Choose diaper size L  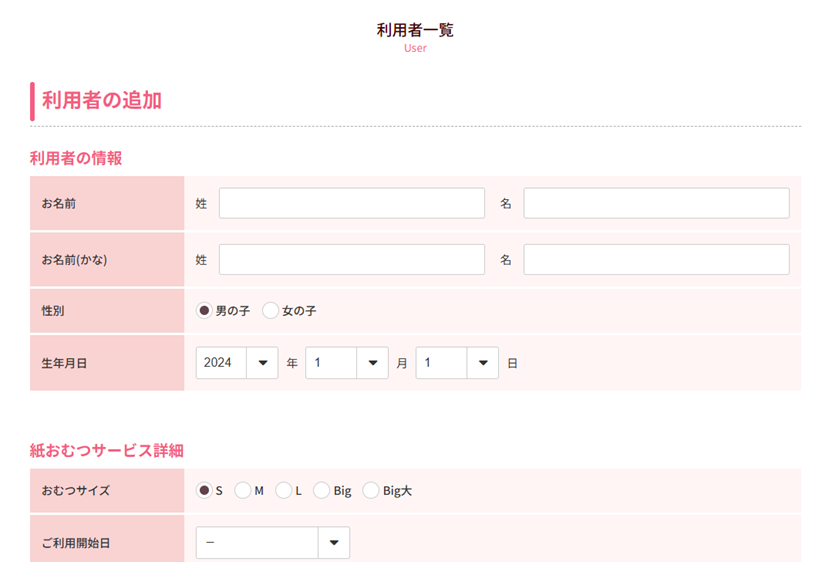tap(283, 490)
